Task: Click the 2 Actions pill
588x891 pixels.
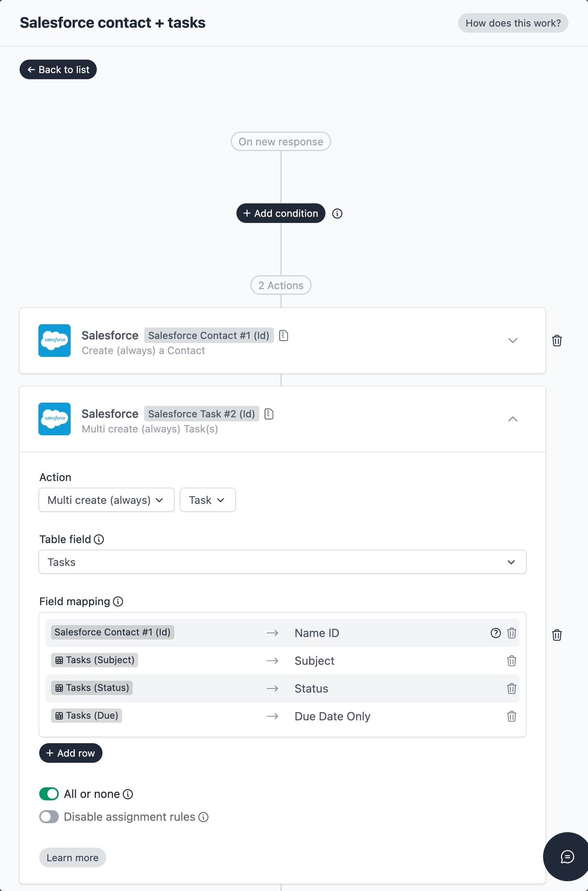Action: coord(281,285)
